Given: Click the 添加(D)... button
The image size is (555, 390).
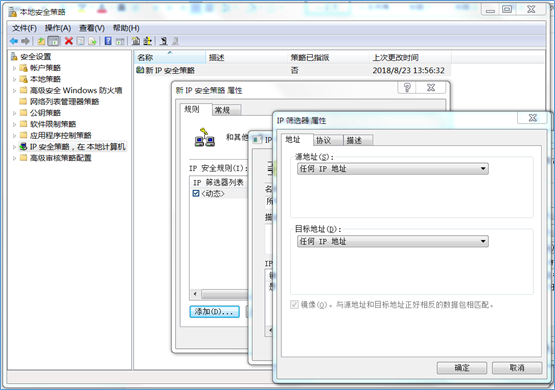Looking at the screenshot, I should tap(214, 312).
